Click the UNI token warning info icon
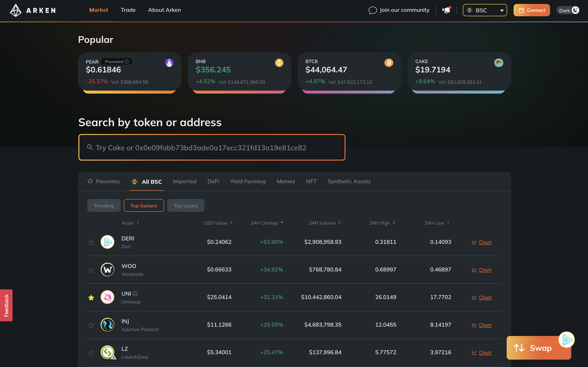 click(135, 294)
